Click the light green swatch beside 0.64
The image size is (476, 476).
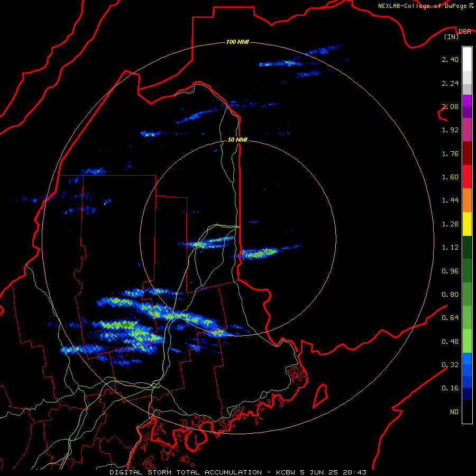coord(467,318)
